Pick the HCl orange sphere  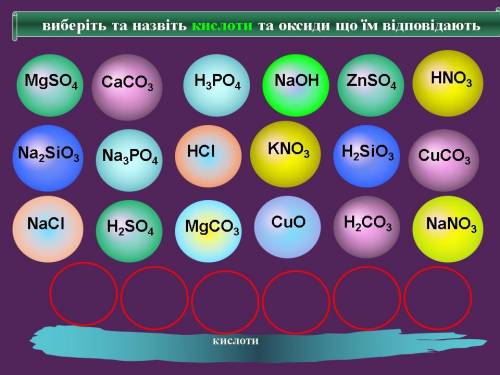pyautogui.click(x=208, y=156)
